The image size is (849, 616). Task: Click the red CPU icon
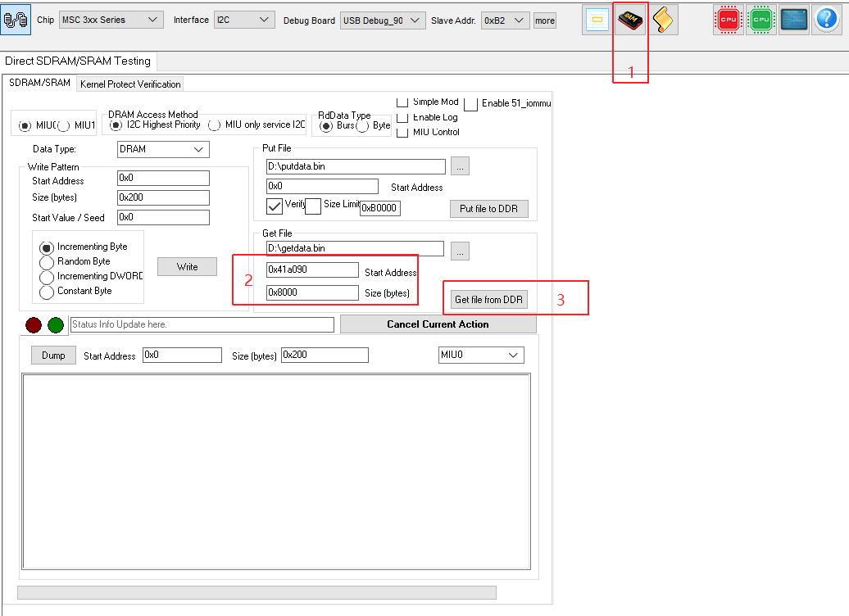pos(728,20)
